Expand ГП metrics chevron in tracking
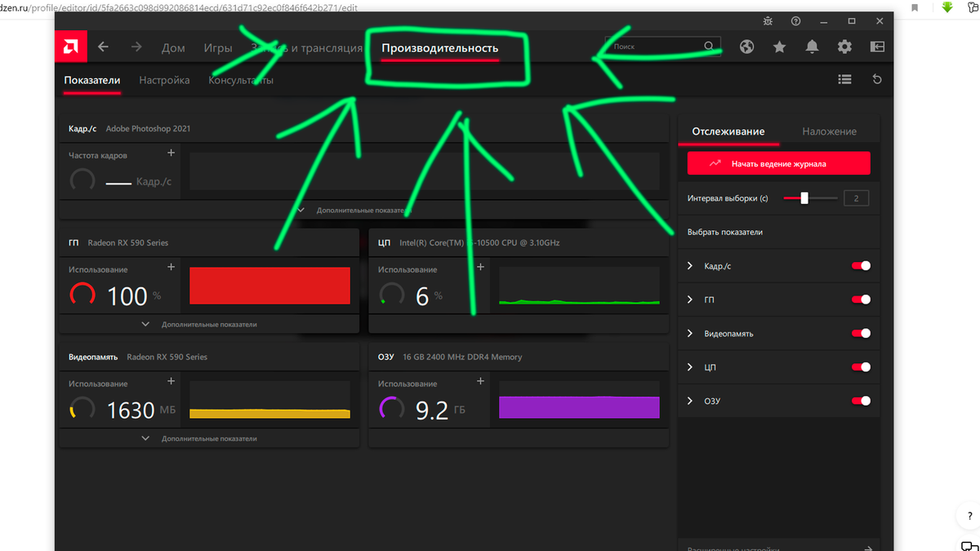The height and width of the screenshot is (551, 980). click(x=690, y=300)
